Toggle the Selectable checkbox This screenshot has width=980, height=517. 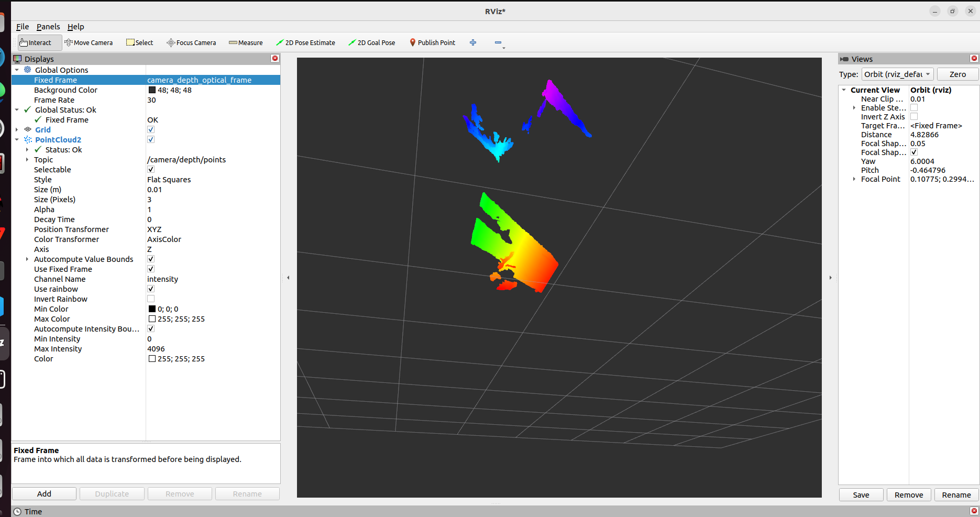pos(151,169)
